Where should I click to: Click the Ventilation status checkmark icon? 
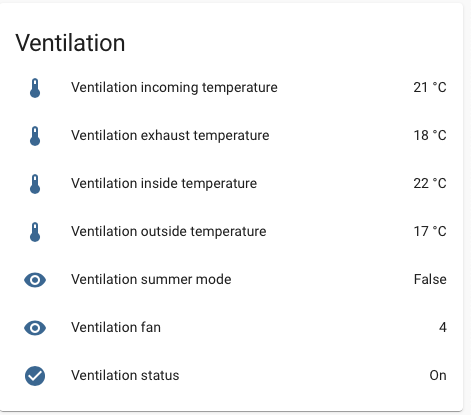35,376
